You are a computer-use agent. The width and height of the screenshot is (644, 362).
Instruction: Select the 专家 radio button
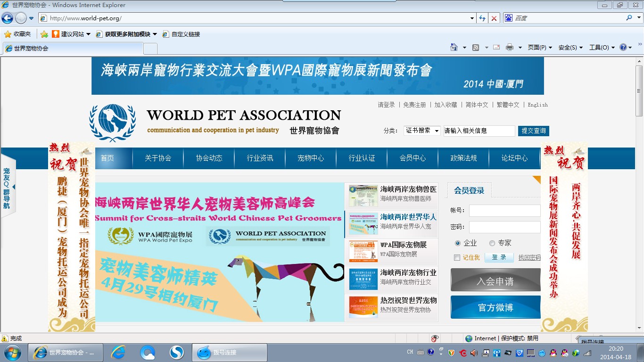[x=492, y=243]
